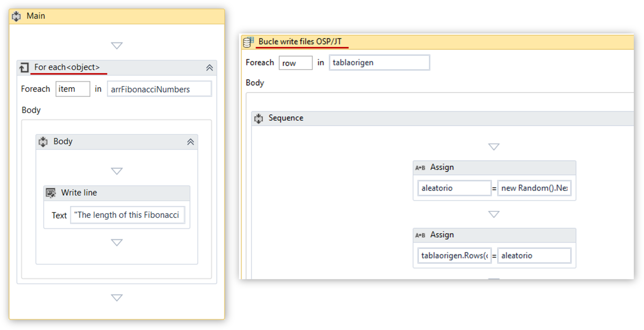Collapse the Body sequence

tap(191, 142)
